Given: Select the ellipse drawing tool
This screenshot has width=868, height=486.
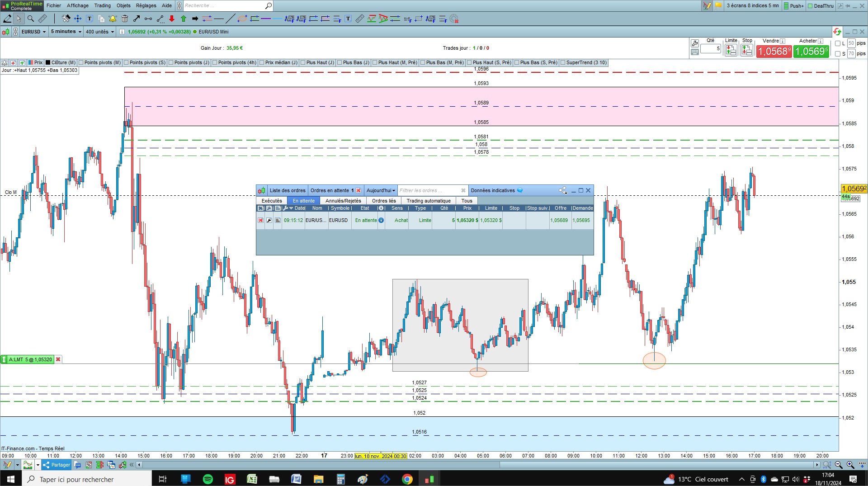Looking at the screenshot, I should 242,19.
